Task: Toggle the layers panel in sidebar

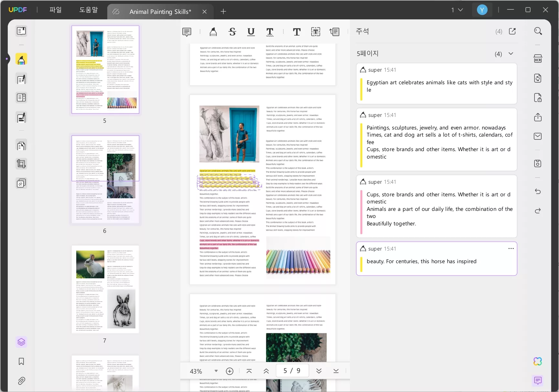Action: (x=21, y=342)
